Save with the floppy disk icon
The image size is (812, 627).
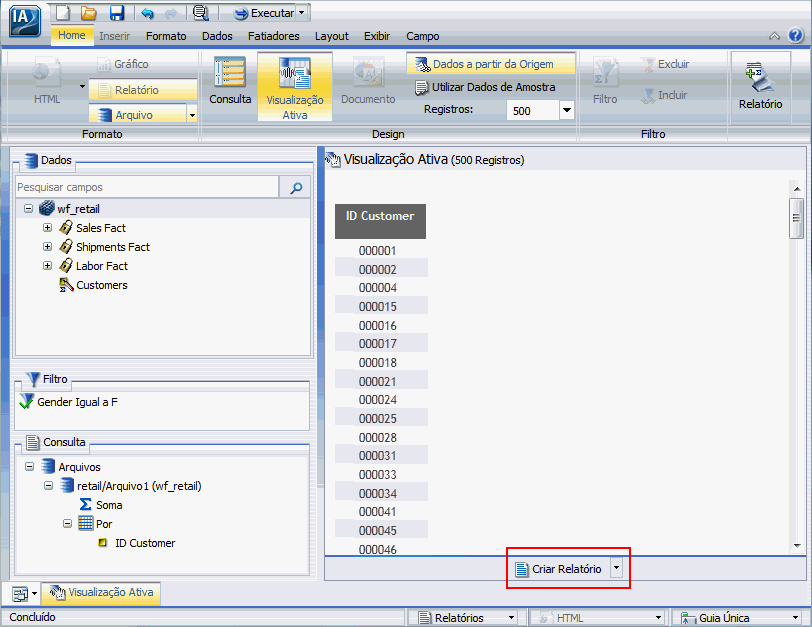[x=118, y=12]
